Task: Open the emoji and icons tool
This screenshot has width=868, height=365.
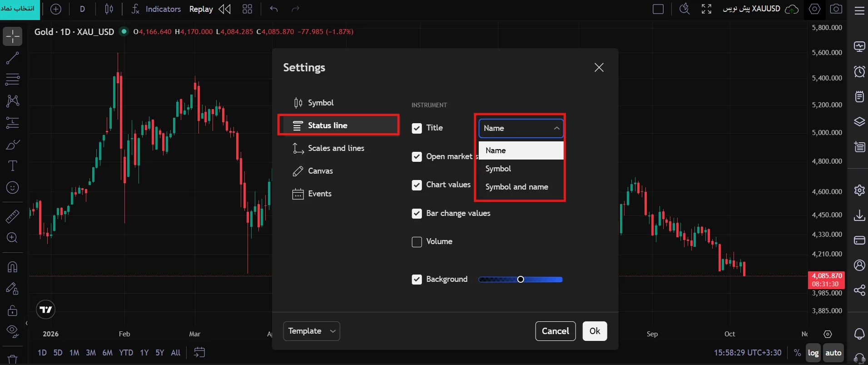Action: pos(12,187)
